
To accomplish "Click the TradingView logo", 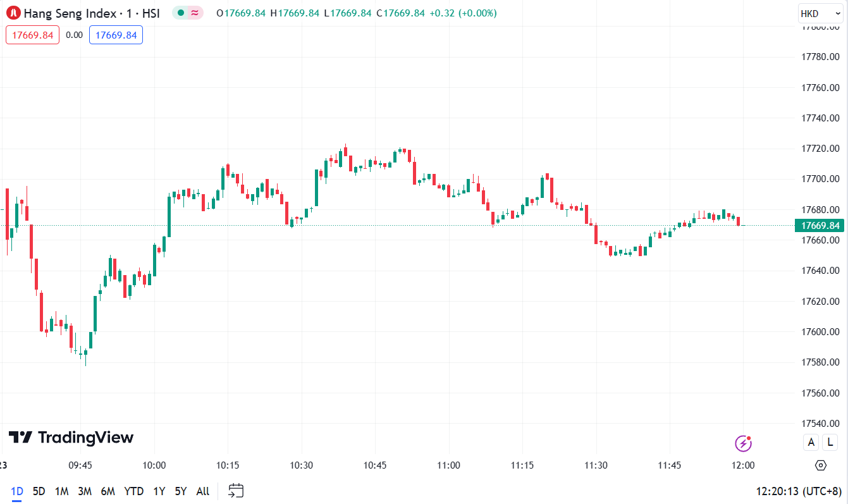I will tap(71, 438).
